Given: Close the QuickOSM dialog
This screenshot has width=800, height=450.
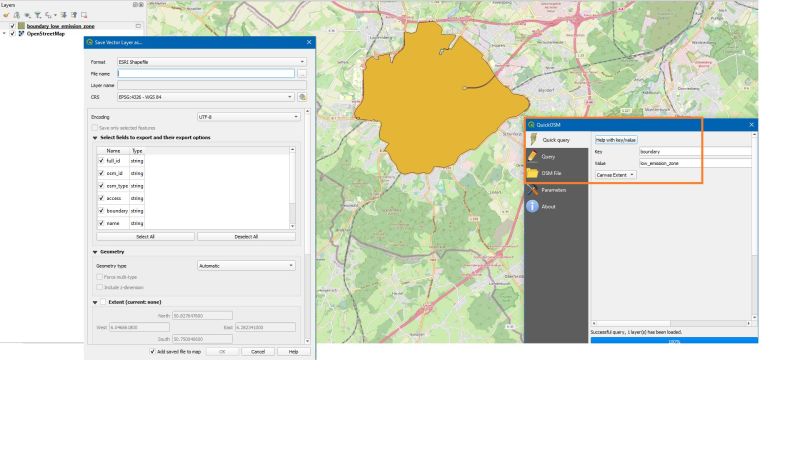Looking at the screenshot, I should pos(751,124).
